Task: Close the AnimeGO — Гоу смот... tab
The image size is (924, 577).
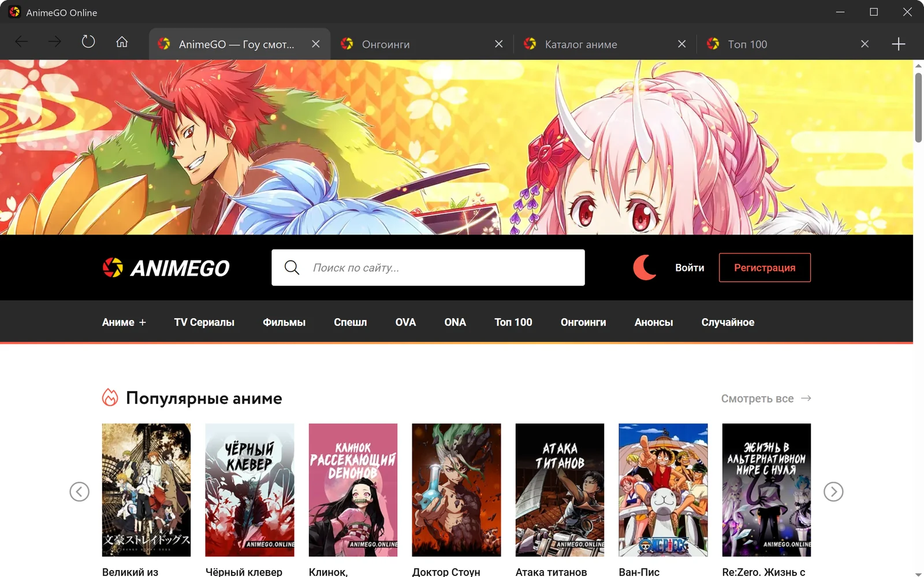Action: click(316, 44)
